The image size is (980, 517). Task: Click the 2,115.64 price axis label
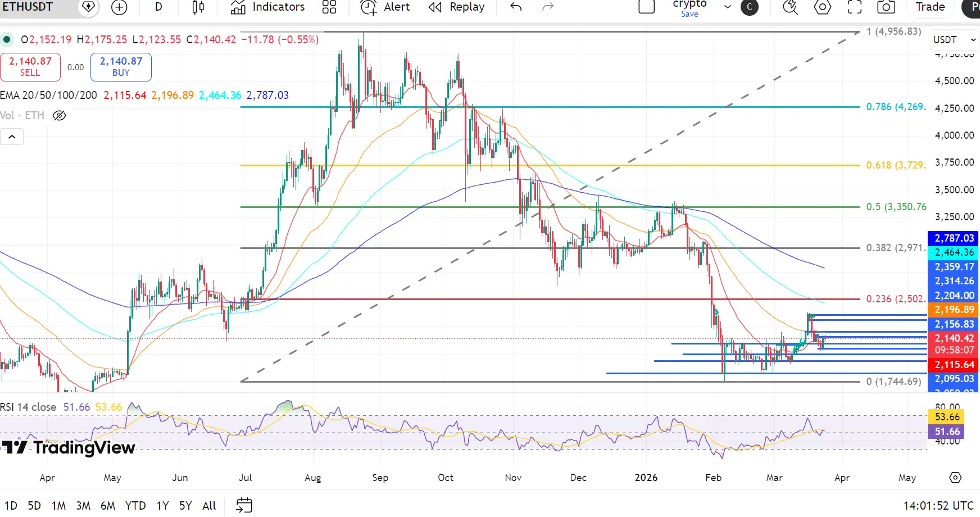954,365
